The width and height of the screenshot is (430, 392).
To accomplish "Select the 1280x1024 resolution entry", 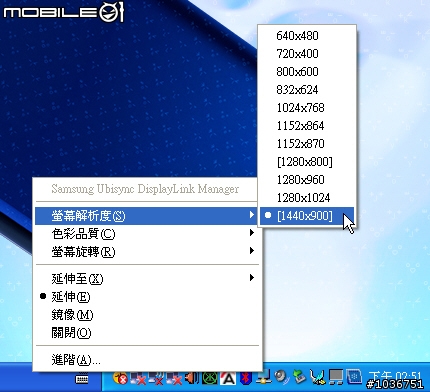I will coord(307,198).
